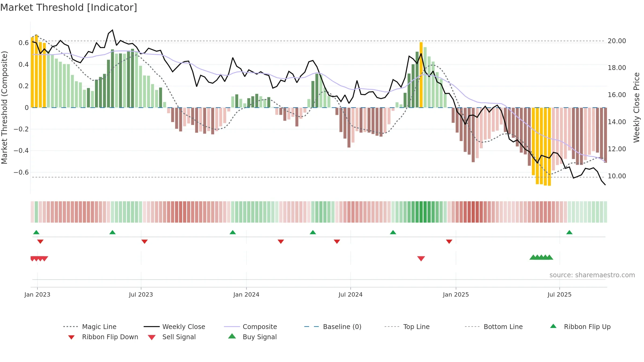Click the '0.6' composite axis label
The height and width of the screenshot is (362, 644).
tap(24, 43)
